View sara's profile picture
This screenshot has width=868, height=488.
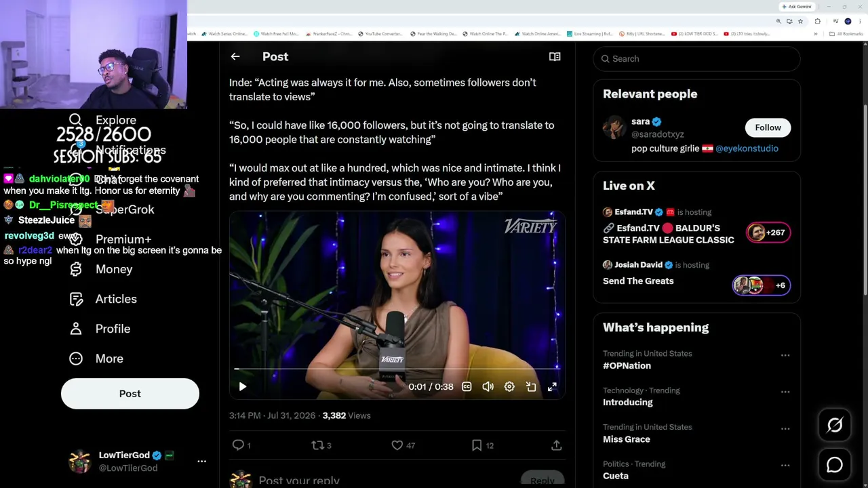(614, 127)
